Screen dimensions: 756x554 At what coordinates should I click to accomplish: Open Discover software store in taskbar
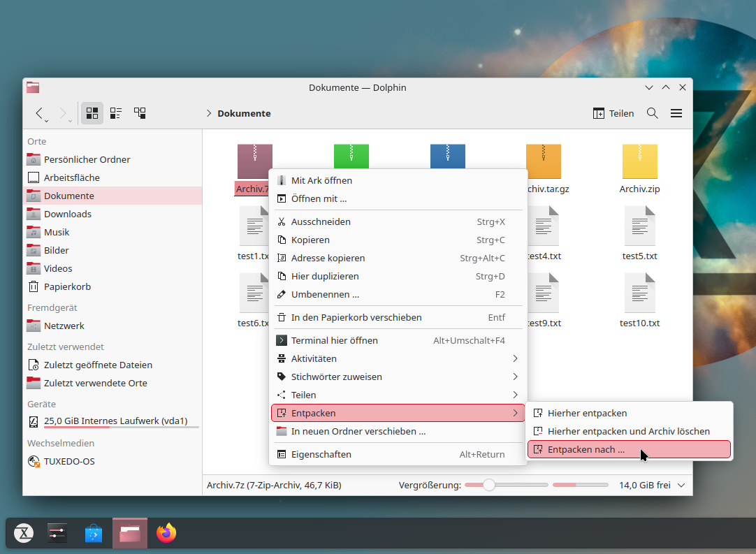click(x=94, y=533)
